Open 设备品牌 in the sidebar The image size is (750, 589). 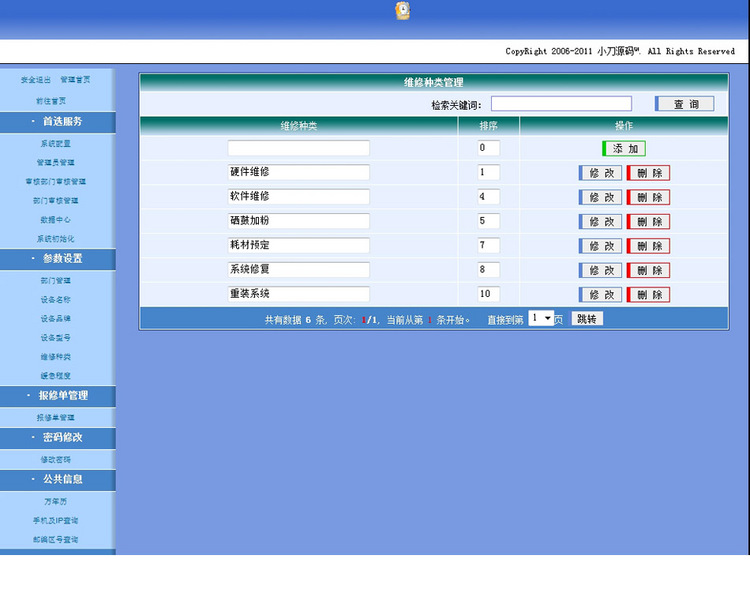(x=55, y=319)
